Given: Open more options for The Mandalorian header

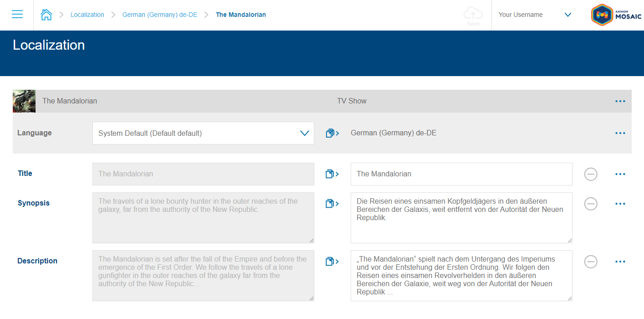Looking at the screenshot, I should pyautogui.click(x=620, y=101).
